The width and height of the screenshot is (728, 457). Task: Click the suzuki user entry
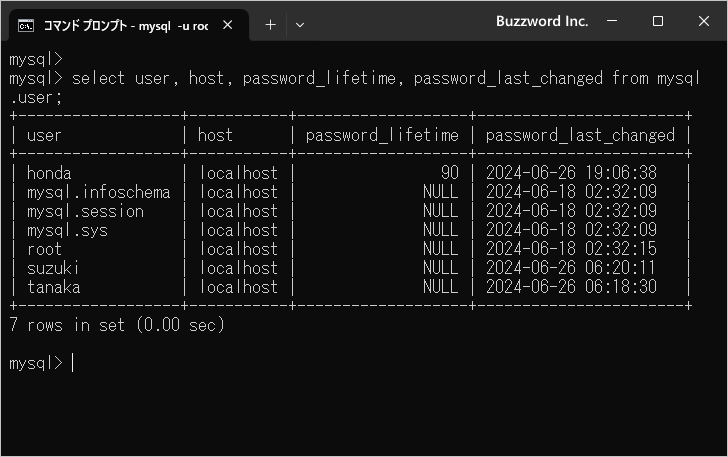pos(54,268)
